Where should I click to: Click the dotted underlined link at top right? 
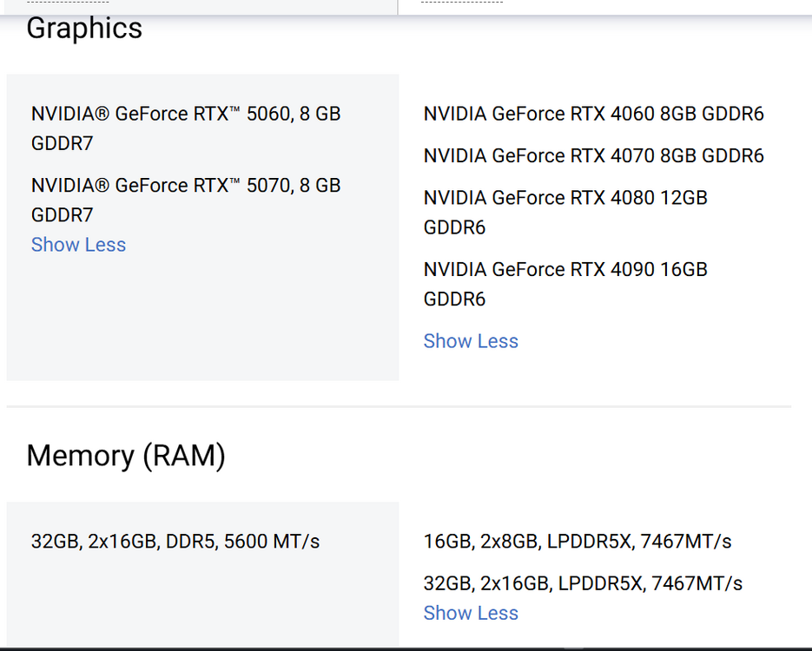[461, 3]
